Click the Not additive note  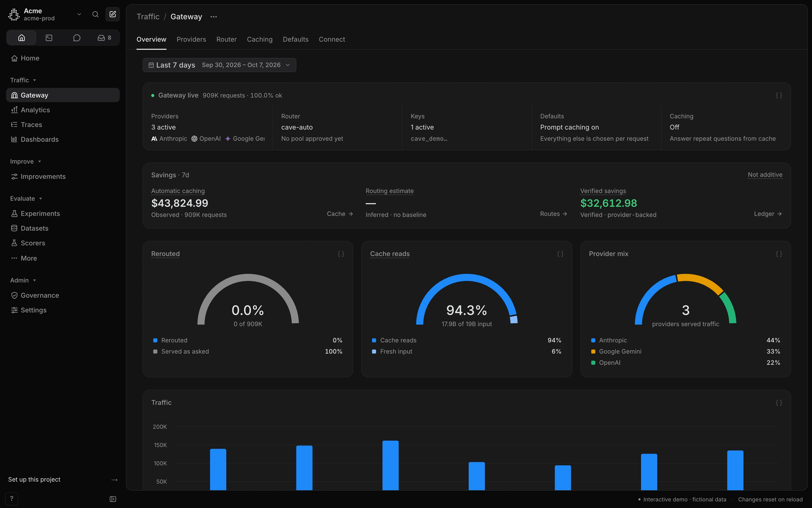coord(765,175)
